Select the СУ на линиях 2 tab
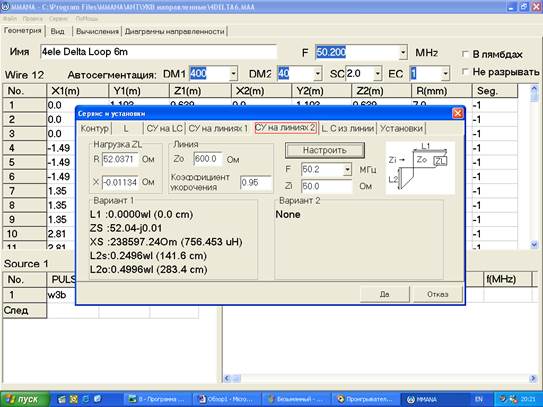Screen dimensions: 543x407 point(285,128)
